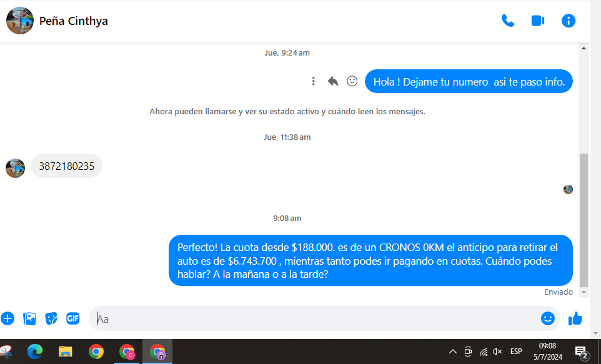601x364 pixels.
Task: Open the conversation info panel
Action: [x=569, y=21]
